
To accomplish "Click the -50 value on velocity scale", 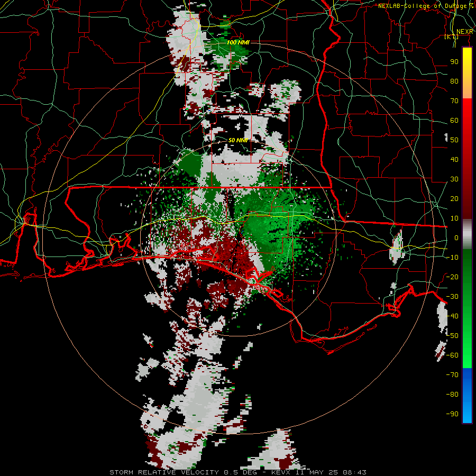I will tap(452, 336).
